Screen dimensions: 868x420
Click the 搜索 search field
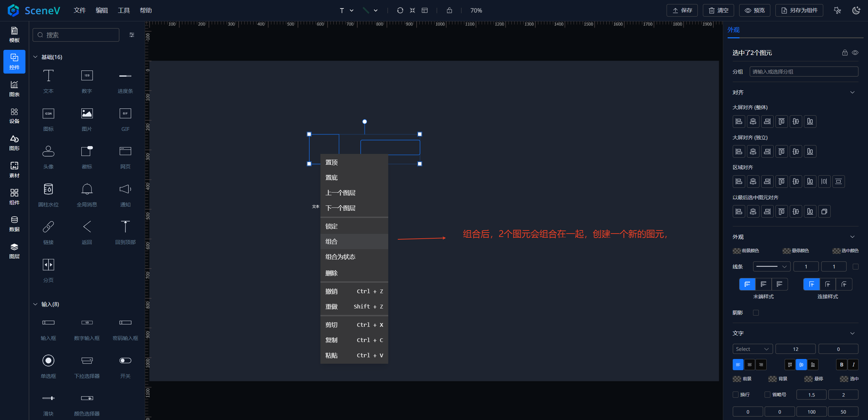click(x=76, y=35)
